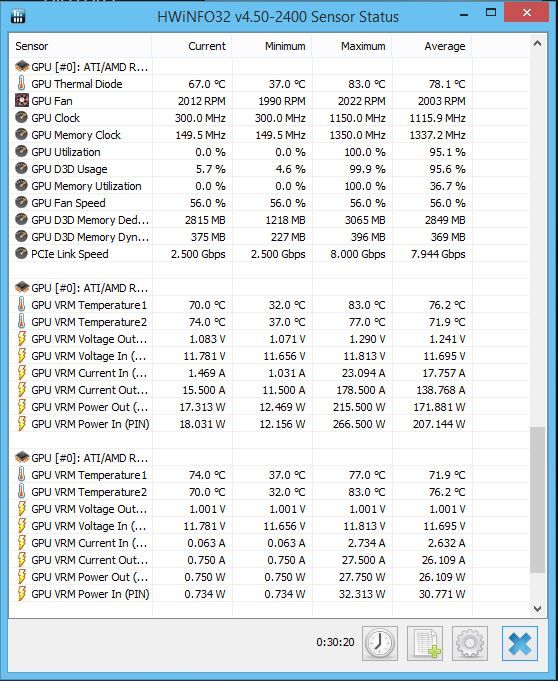Click lightning icon beside VRM Power In 0.734 W
Image resolution: width=558 pixels, height=681 pixels.
tap(22, 594)
